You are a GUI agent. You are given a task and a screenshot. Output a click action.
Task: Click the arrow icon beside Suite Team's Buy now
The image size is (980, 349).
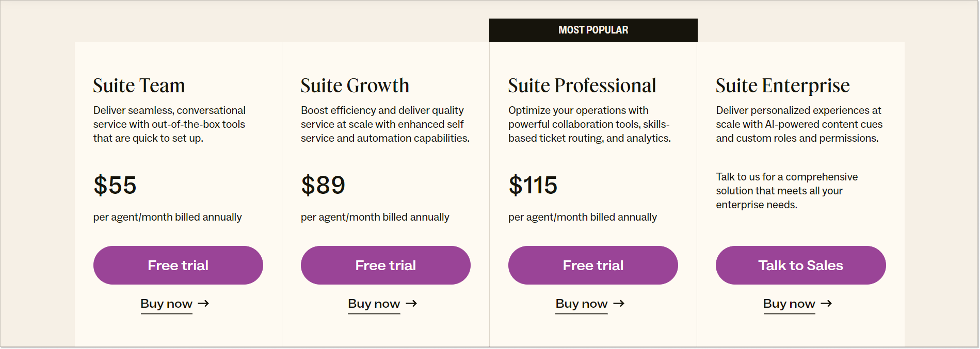click(204, 304)
